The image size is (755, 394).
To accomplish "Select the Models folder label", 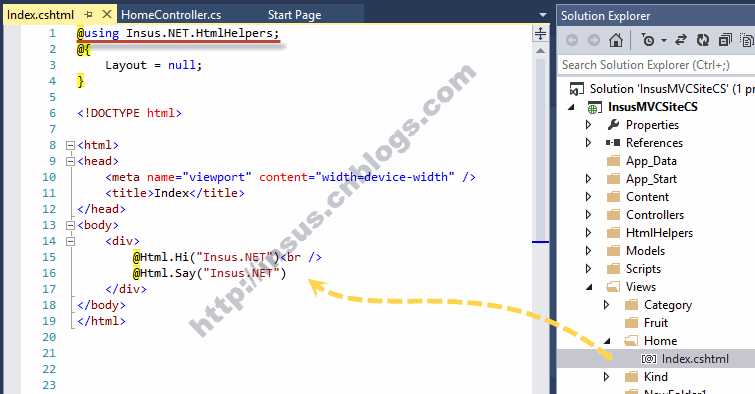I will pos(645,250).
